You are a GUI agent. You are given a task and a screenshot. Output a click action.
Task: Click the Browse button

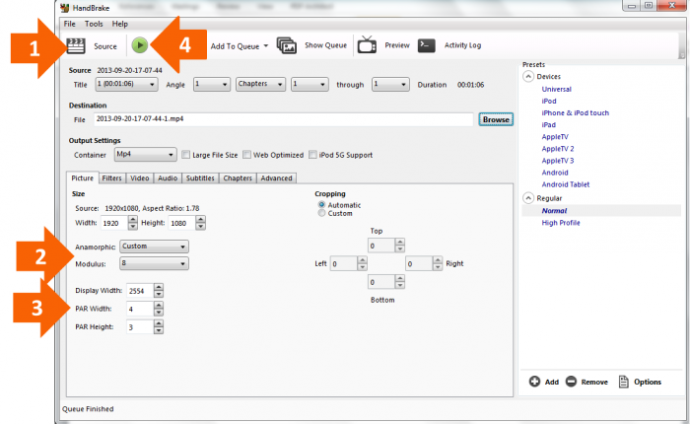tap(496, 119)
